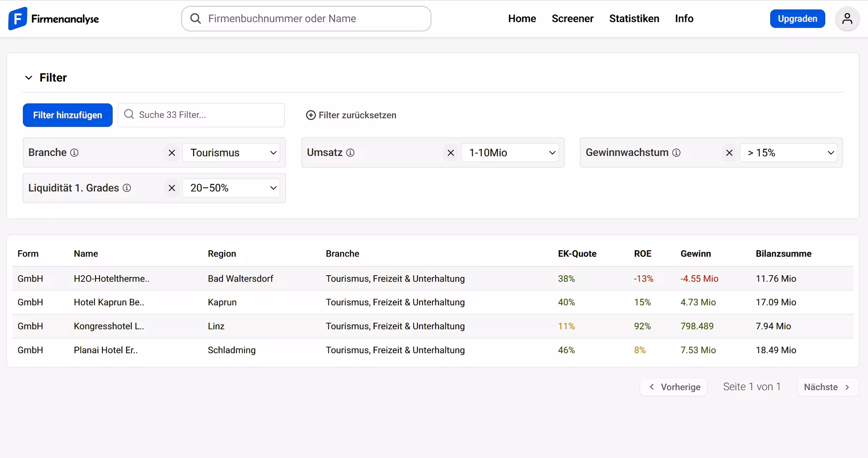Collapse the Filter section chevron
Image resolution: width=868 pixels, height=458 pixels.
[28, 77]
